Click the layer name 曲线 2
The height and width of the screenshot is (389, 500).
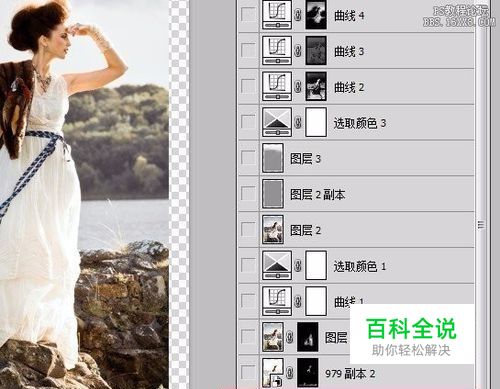click(349, 87)
